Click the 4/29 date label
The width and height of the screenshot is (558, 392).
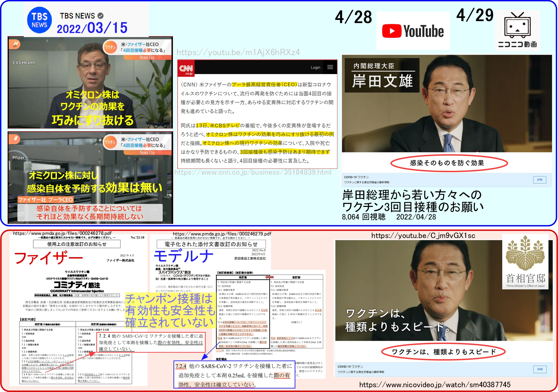(x=475, y=15)
